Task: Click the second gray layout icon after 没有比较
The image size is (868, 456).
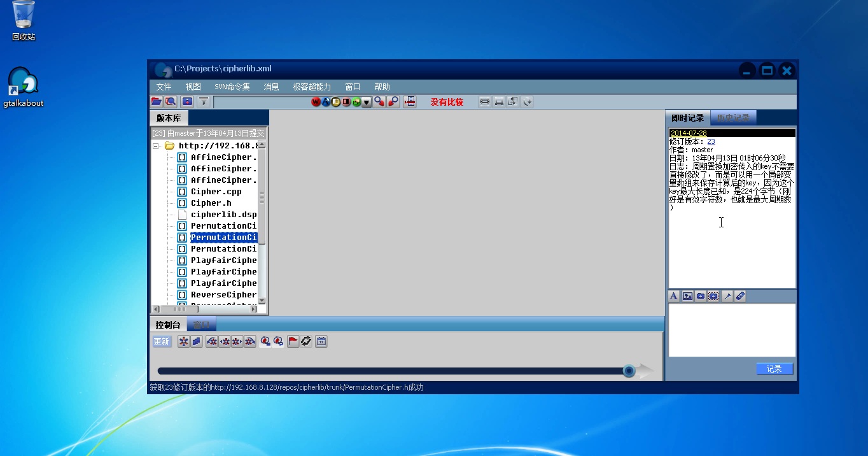Action: click(x=499, y=101)
